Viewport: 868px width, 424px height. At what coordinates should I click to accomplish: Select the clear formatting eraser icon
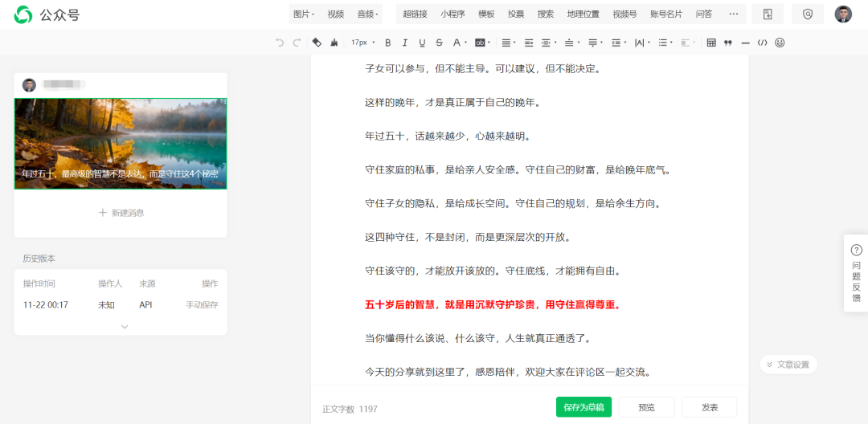coord(317,43)
